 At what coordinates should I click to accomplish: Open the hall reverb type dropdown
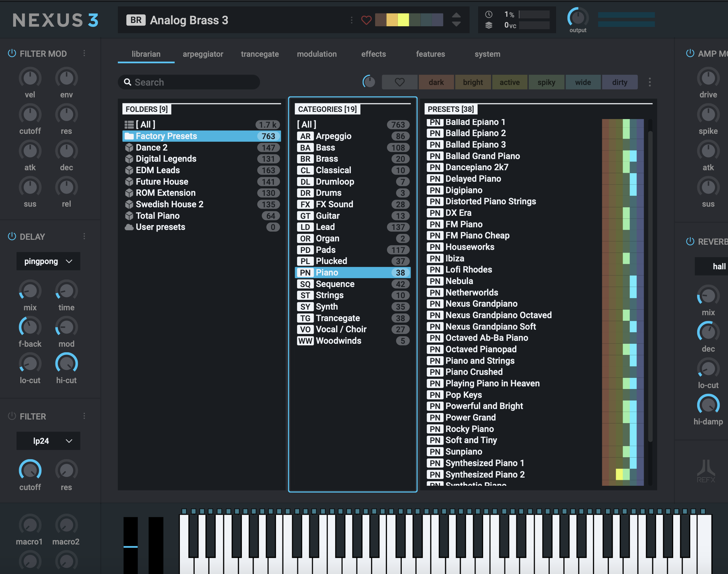(x=711, y=266)
